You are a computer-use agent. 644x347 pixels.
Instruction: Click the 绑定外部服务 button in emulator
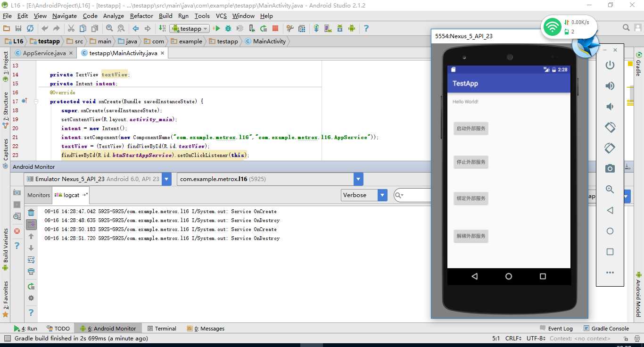[x=471, y=198]
